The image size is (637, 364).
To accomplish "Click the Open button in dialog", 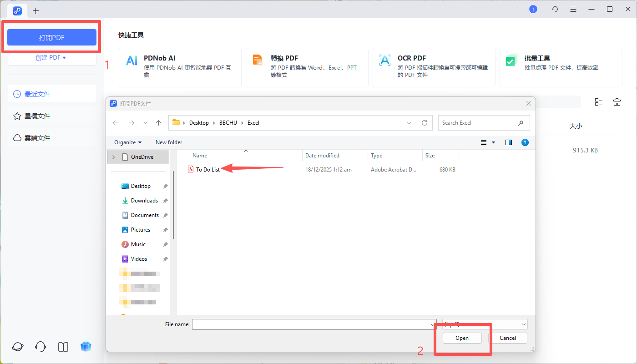I will pyautogui.click(x=462, y=338).
